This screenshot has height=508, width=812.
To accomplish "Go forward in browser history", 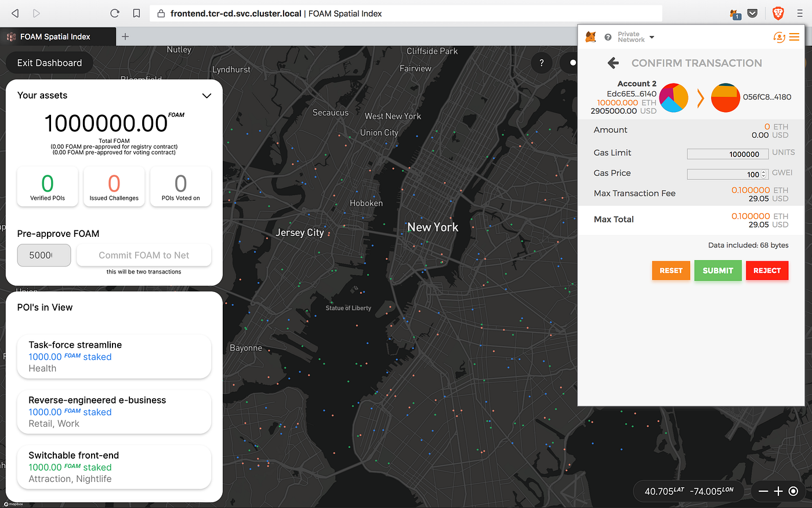I will pos(37,13).
